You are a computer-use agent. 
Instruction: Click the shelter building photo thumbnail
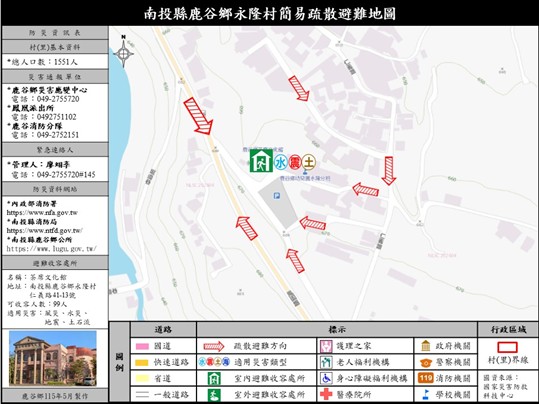tap(53, 358)
